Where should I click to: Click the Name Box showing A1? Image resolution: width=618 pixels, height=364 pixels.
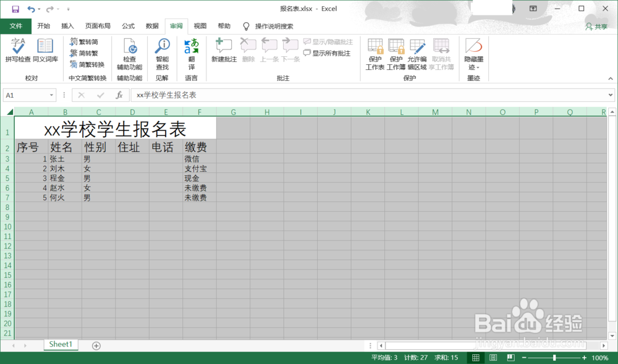[25, 95]
